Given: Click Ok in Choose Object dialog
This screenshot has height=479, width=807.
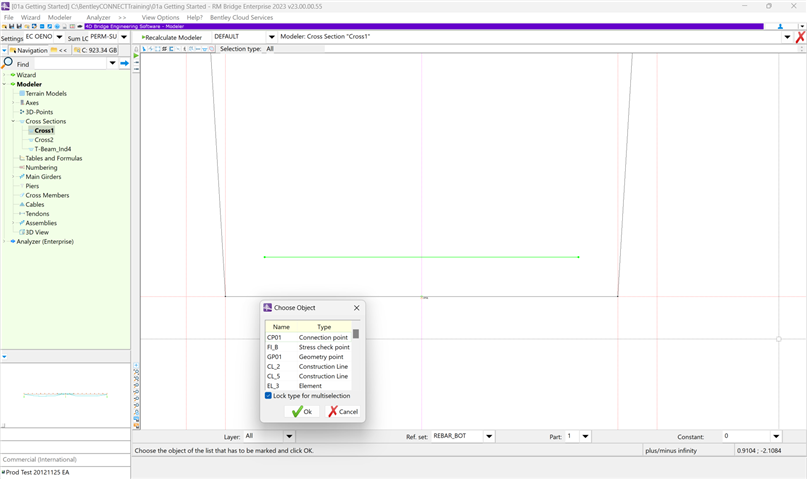Looking at the screenshot, I should [x=301, y=411].
